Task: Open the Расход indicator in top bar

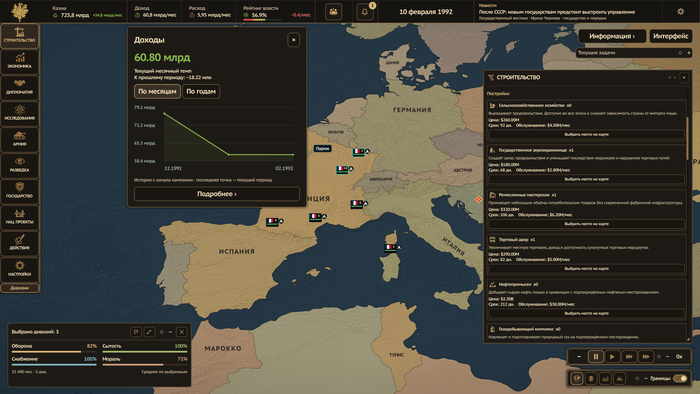Action: click(x=209, y=12)
